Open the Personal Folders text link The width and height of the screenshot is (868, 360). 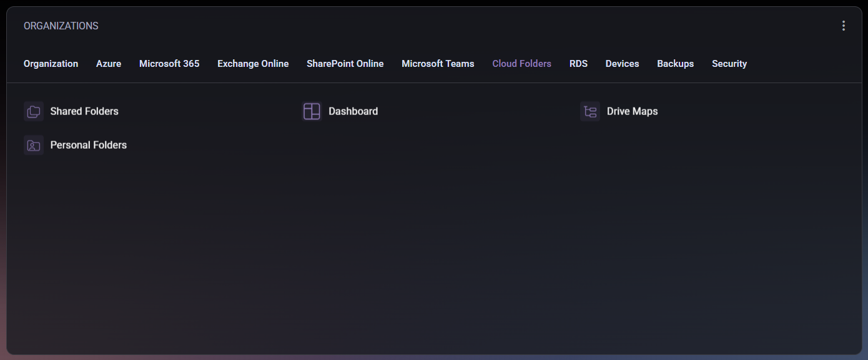pyautogui.click(x=88, y=145)
